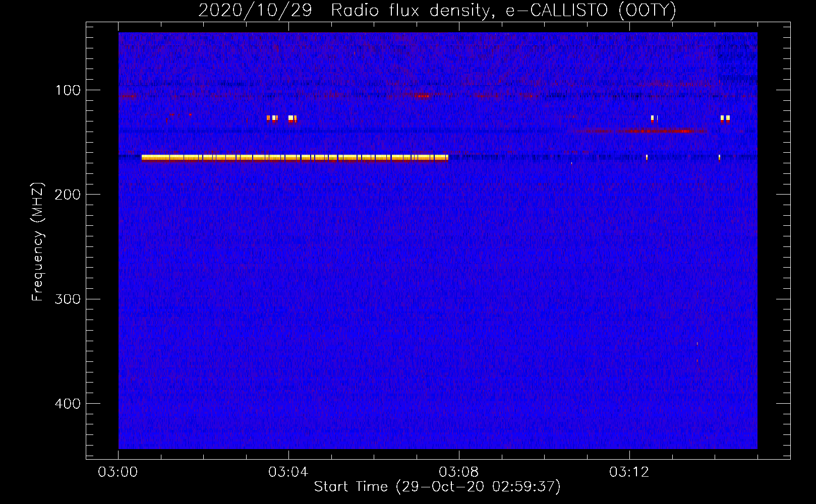Select the '300' frequency axis label
The image size is (816, 504).
(68, 299)
